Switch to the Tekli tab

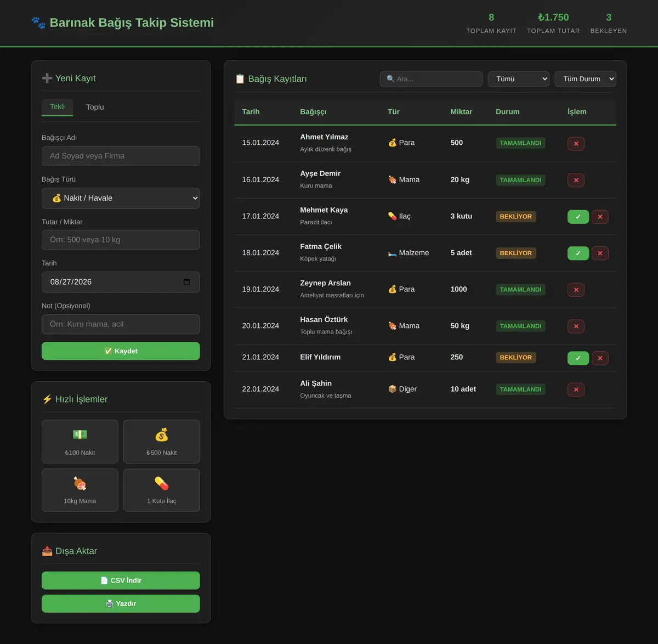[x=58, y=107]
